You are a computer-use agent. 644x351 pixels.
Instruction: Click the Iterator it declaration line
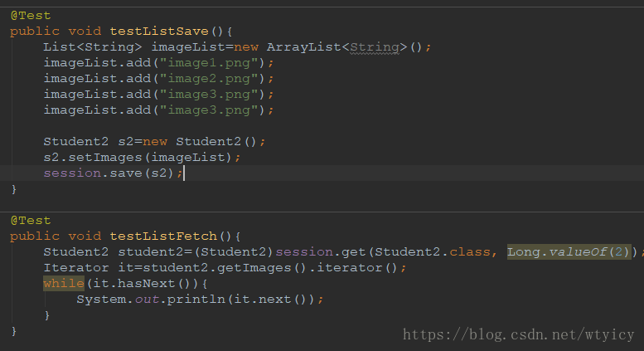[x=225, y=268]
